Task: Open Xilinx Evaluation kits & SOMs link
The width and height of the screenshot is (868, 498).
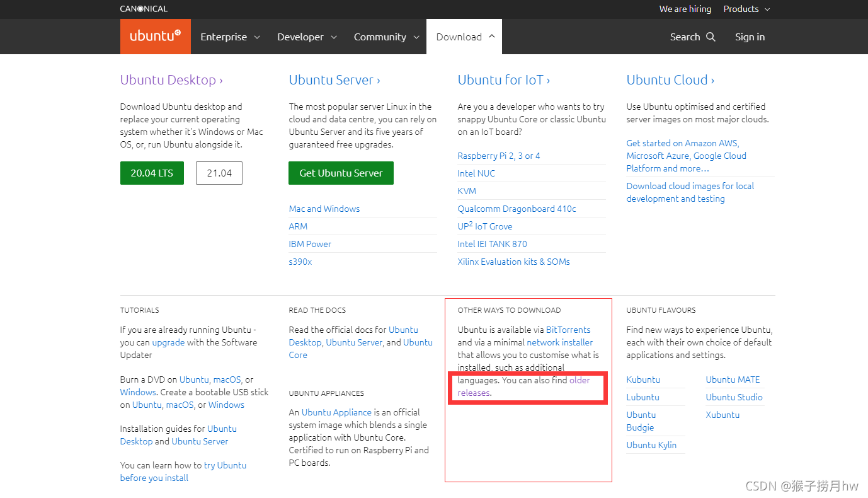Action: (x=513, y=262)
